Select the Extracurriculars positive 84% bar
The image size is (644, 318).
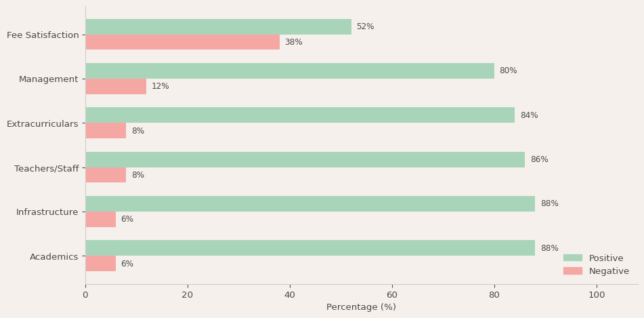(x=300, y=115)
